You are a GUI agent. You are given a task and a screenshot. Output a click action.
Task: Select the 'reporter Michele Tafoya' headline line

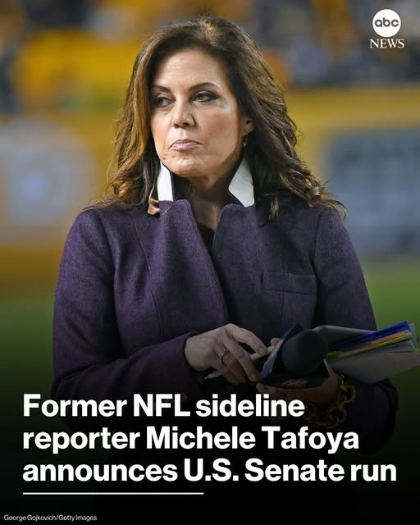point(190,439)
